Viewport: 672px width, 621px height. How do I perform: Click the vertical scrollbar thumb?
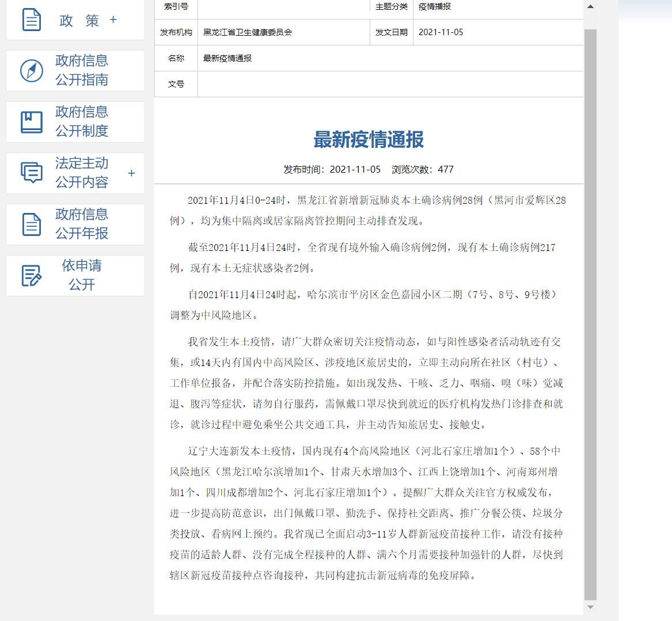[x=590, y=311]
